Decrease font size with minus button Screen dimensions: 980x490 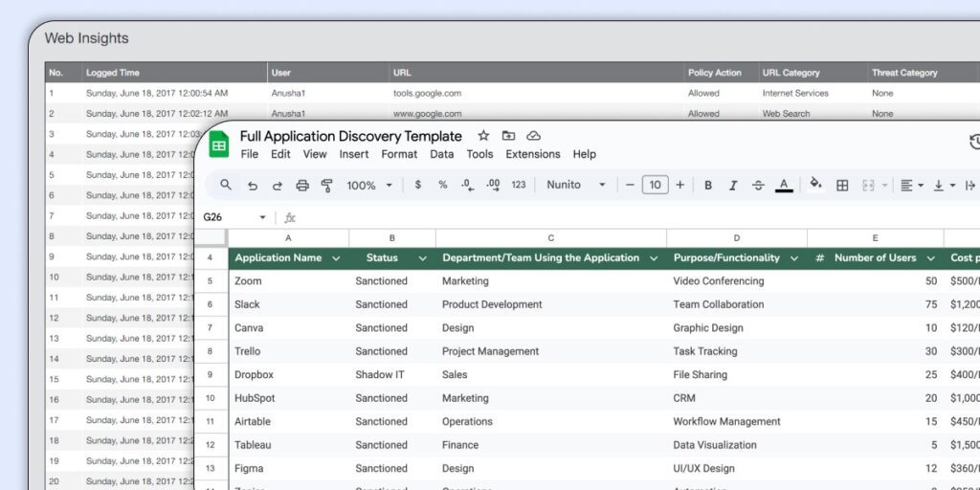click(630, 185)
